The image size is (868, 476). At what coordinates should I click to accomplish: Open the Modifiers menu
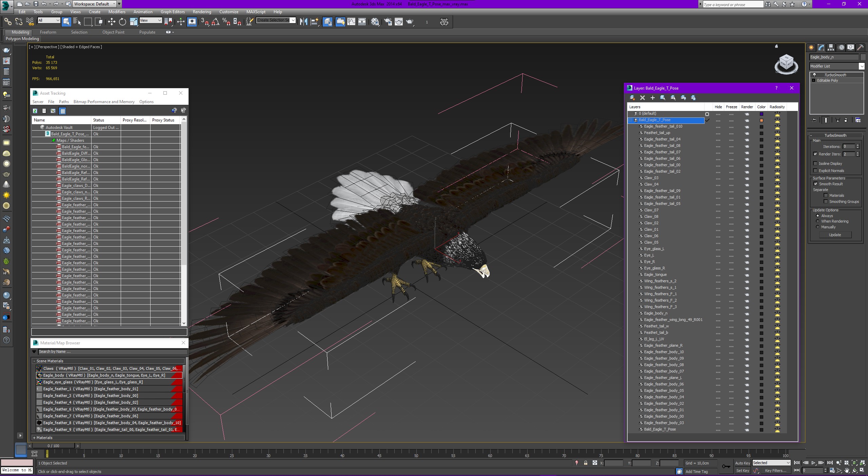pyautogui.click(x=117, y=12)
